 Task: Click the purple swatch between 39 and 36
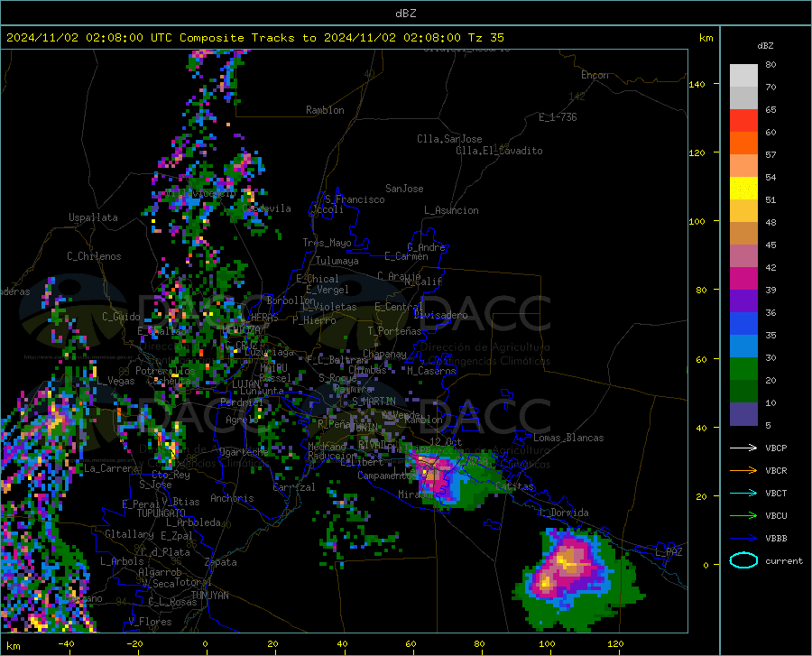(x=743, y=301)
